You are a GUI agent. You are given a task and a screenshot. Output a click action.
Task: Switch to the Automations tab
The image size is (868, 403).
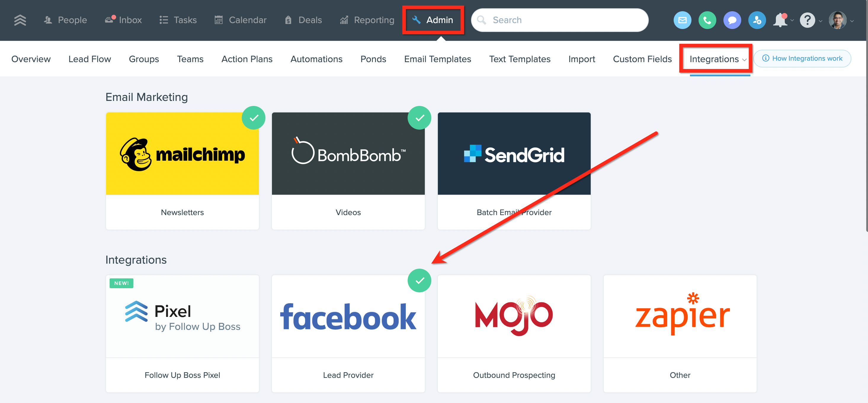pyautogui.click(x=316, y=59)
